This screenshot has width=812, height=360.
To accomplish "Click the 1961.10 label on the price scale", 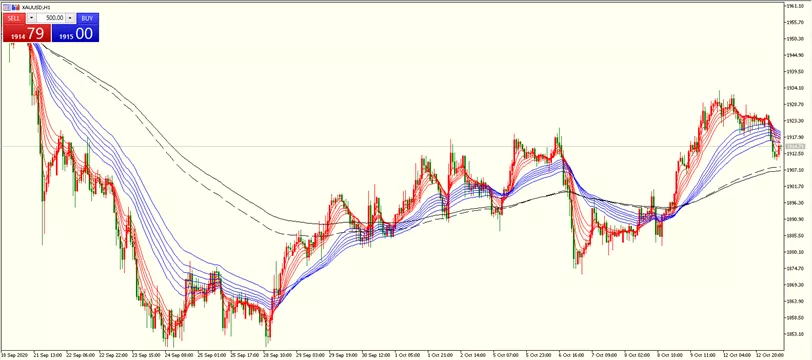I will (x=793, y=6).
